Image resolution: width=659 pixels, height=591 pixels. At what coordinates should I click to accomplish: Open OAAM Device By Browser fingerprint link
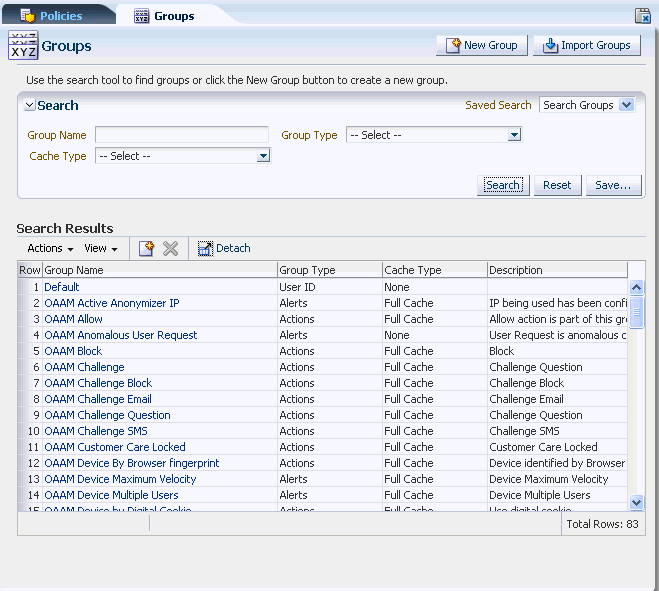coord(132,463)
